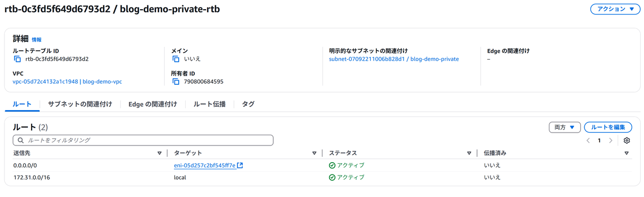Viewport: 644px width, 197px height.
Task: Sort routes by 送信先 column
Action: 159,154
